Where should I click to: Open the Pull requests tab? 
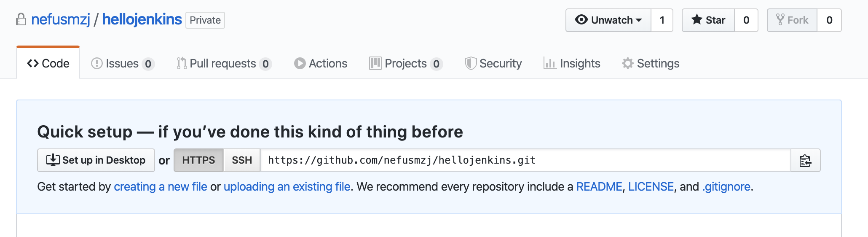224,63
